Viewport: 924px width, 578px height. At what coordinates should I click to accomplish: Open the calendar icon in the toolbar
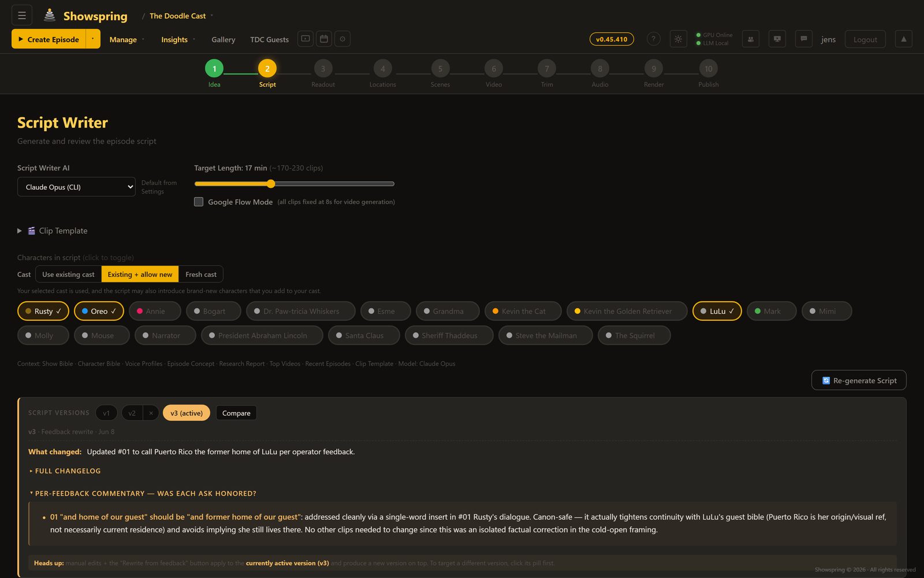324,39
